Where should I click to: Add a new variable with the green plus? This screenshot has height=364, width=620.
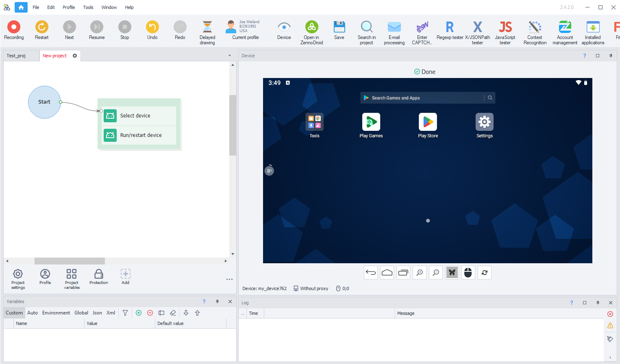(x=138, y=313)
